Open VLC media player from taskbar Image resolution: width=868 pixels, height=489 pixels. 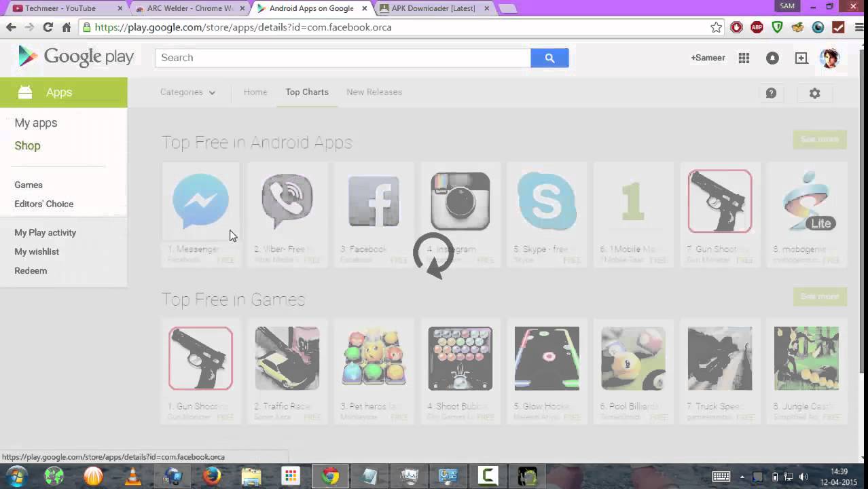pos(132,476)
